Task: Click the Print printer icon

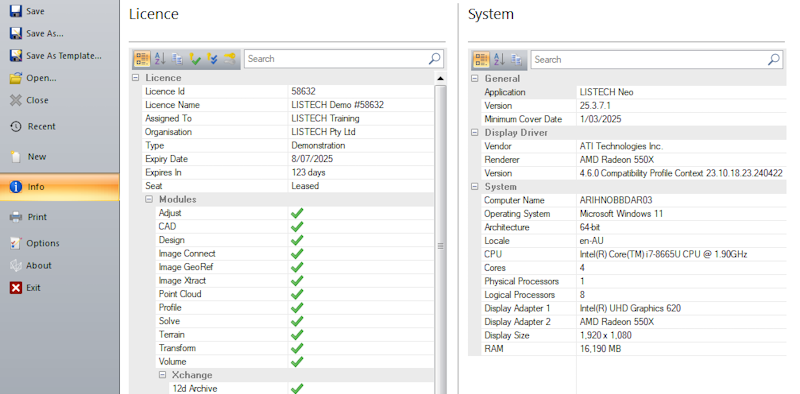Action: [16, 217]
